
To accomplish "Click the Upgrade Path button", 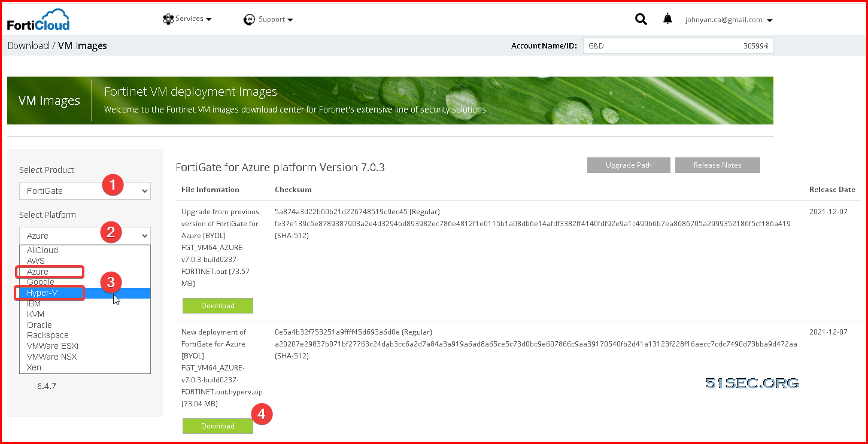I will tap(629, 165).
